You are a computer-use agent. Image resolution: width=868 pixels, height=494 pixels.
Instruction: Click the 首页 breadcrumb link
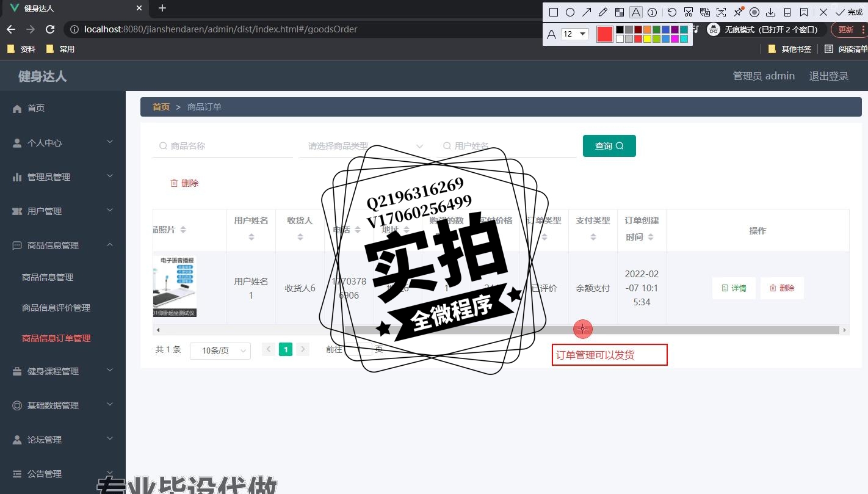161,107
